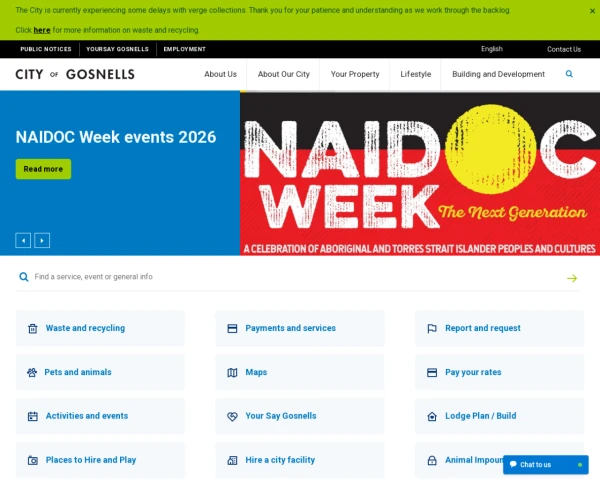Click the bin icon for Waste and recycling
Image resolution: width=600 pixels, height=480 pixels.
(33, 328)
